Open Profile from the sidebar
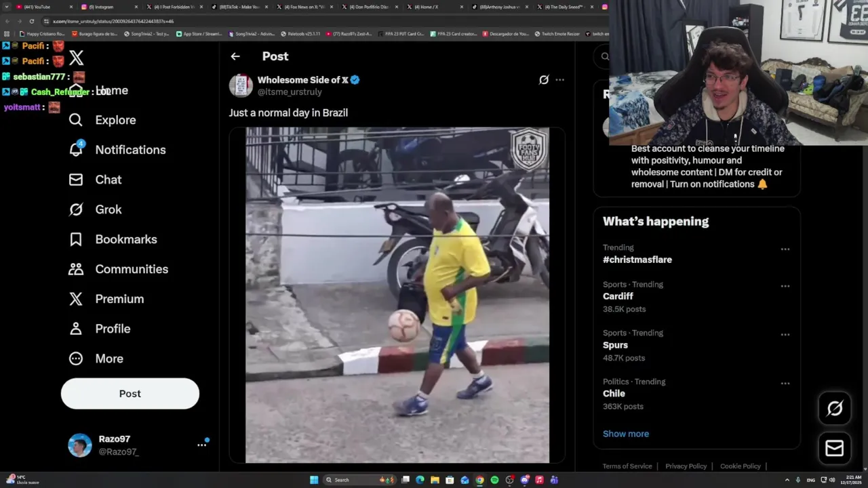The height and width of the screenshot is (488, 868). (99, 329)
